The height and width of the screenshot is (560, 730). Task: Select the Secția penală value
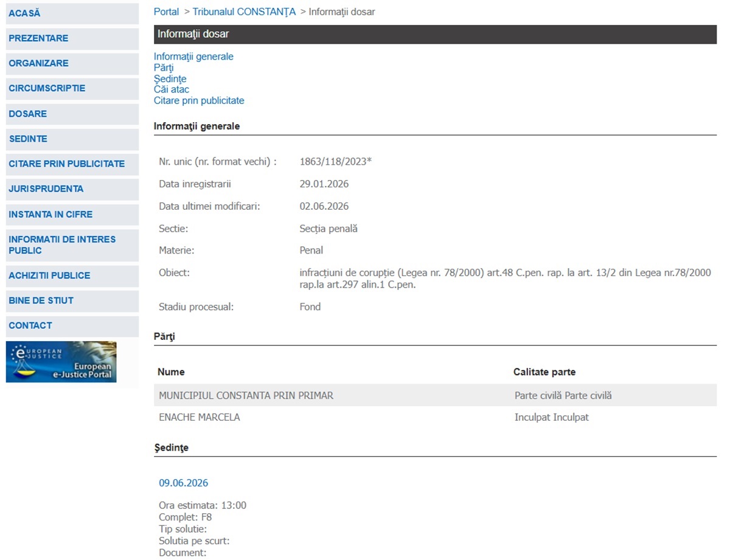point(328,229)
